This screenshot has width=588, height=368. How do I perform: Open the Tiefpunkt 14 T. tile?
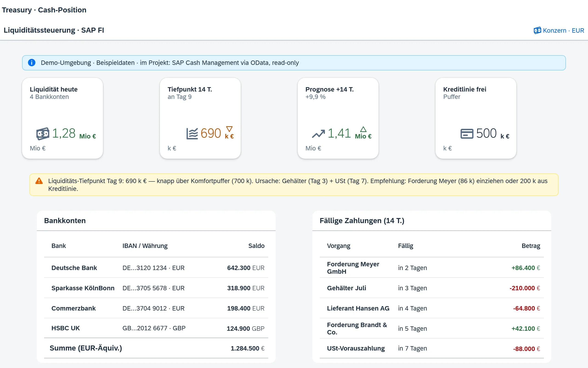pos(200,118)
